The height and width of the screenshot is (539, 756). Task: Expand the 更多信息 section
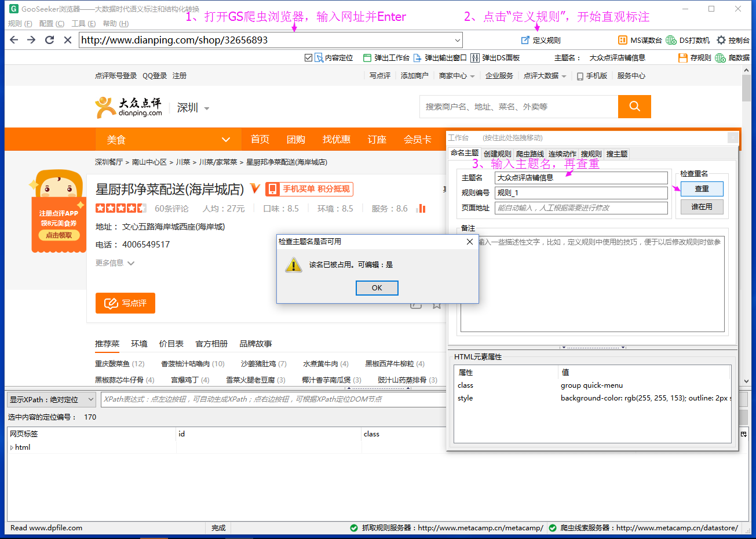[114, 263]
